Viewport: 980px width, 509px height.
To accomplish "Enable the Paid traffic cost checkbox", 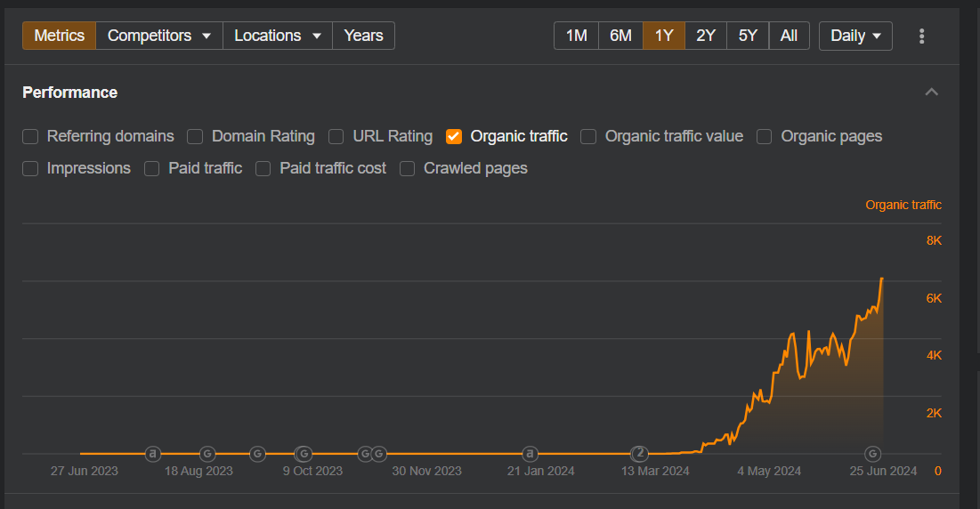I will point(263,168).
